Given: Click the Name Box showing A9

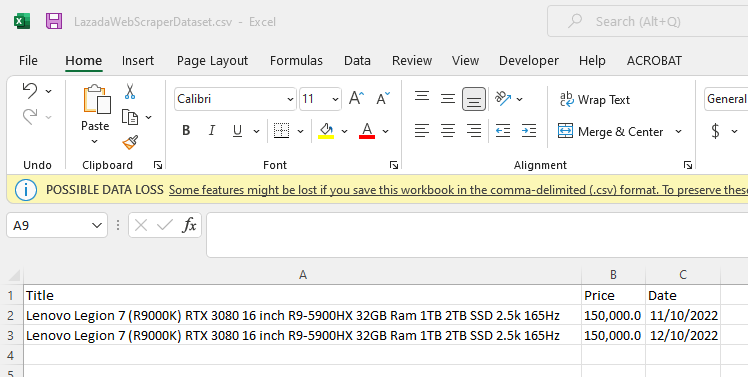Looking at the screenshot, I should point(57,225).
